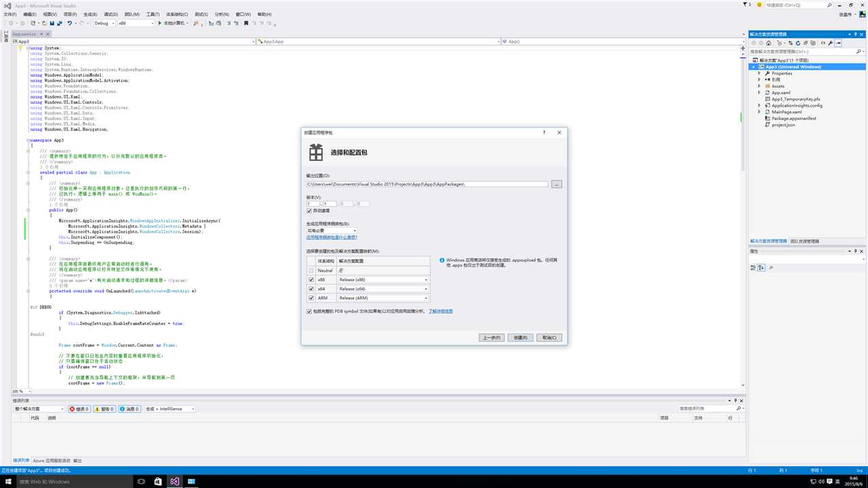Open the generate app bundle dropdown

[x=332, y=230]
